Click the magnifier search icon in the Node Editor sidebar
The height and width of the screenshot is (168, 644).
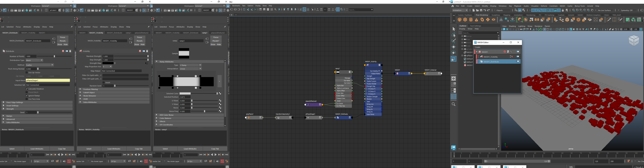pos(454,104)
